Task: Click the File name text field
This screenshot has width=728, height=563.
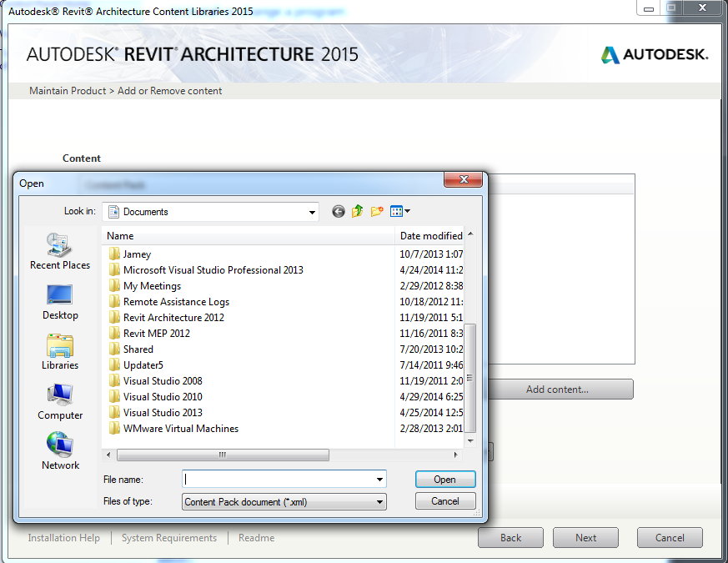Action: click(x=279, y=480)
